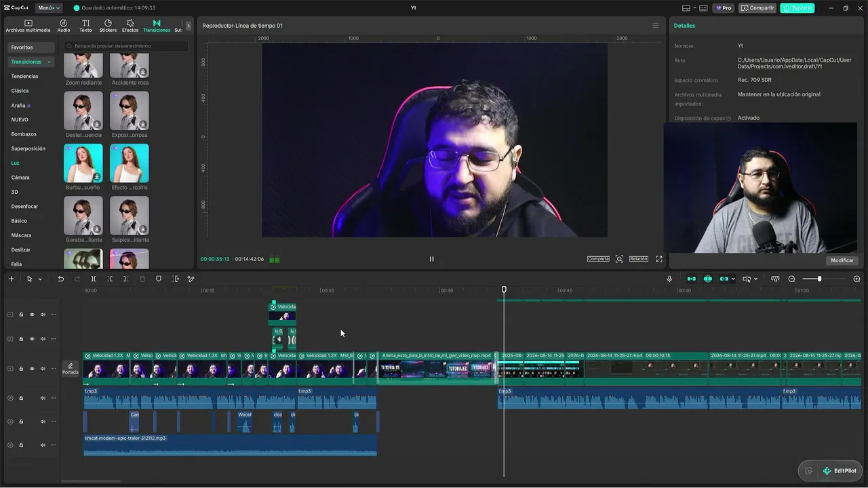868x488 pixels.
Task: Select the Cámara transition category
Action: (x=20, y=178)
